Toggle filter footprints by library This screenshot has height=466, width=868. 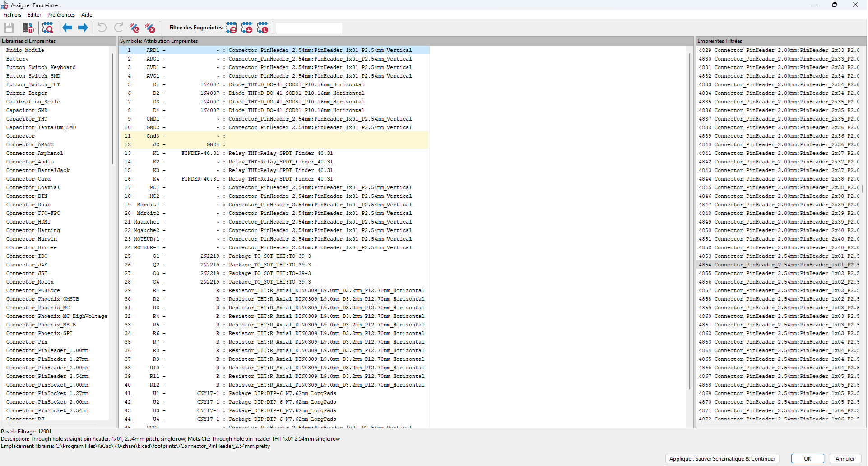pyautogui.click(x=263, y=28)
